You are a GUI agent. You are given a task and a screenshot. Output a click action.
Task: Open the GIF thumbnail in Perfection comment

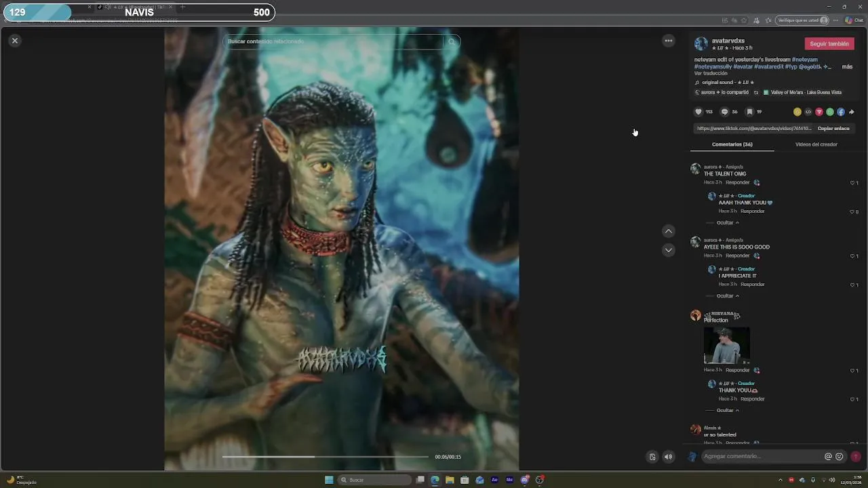(727, 346)
